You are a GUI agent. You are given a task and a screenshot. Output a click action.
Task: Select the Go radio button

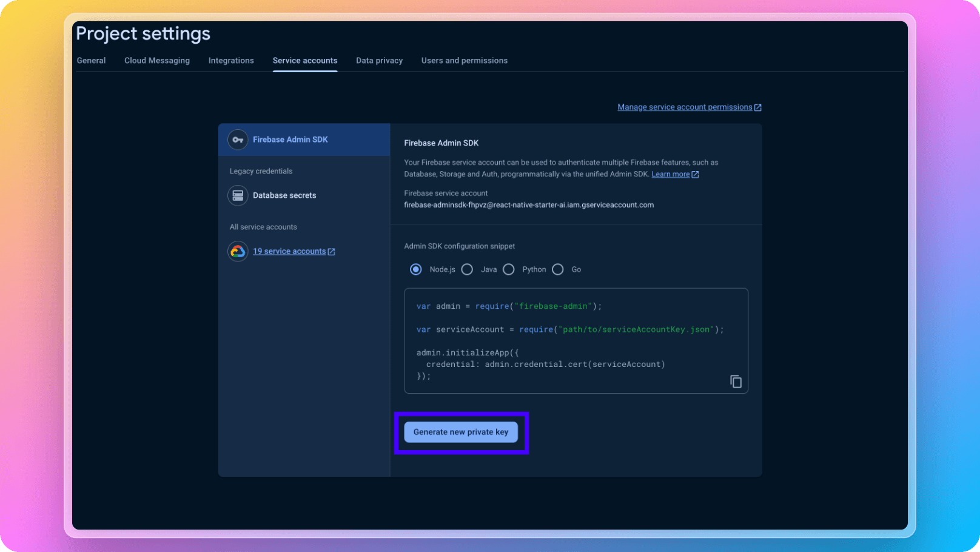[558, 269]
